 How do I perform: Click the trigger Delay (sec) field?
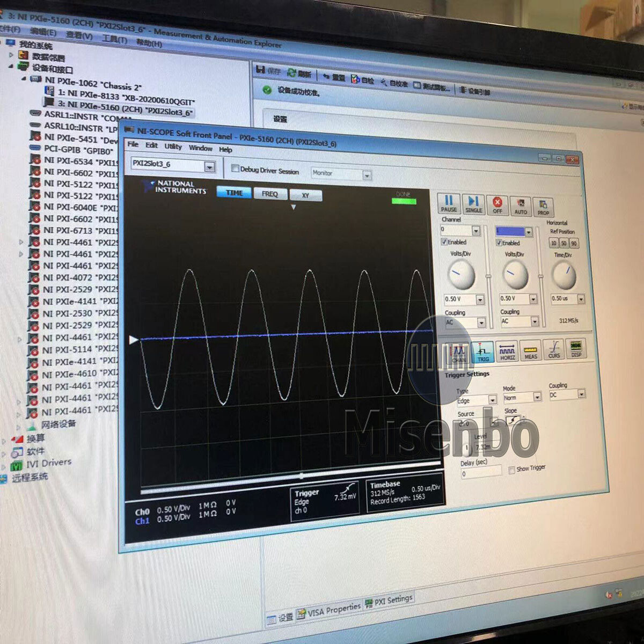pyautogui.click(x=481, y=473)
